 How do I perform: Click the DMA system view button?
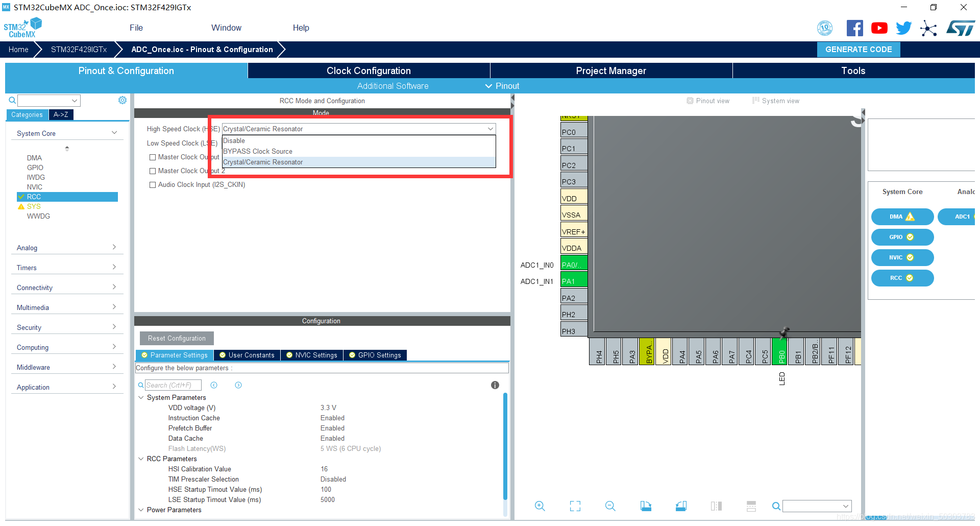pyautogui.click(x=902, y=217)
